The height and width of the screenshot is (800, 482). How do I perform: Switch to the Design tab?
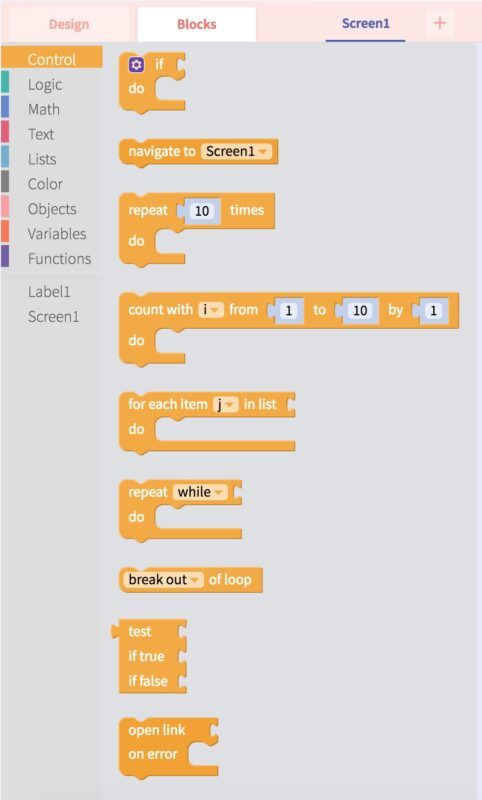click(69, 24)
